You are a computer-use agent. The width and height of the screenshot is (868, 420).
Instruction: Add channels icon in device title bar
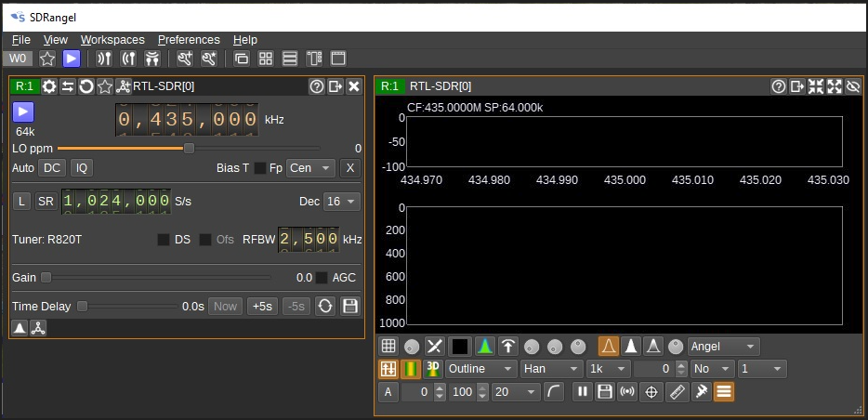[123, 86]
